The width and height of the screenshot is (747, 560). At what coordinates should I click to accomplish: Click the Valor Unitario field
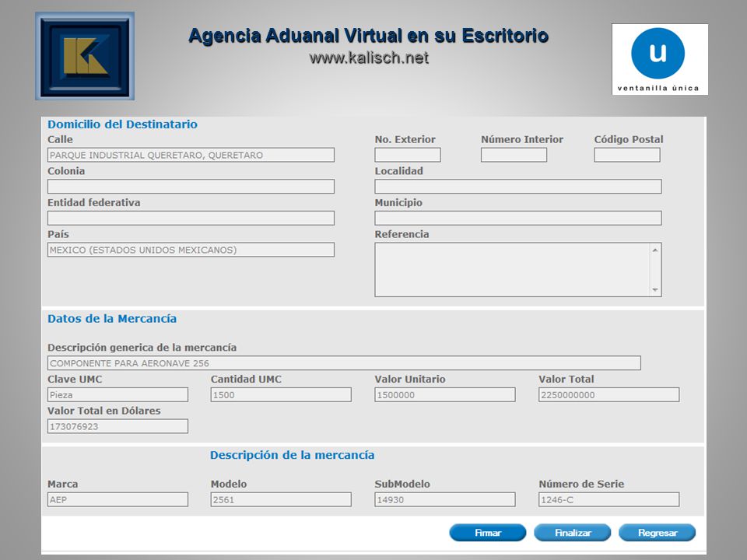coord(445,395)
